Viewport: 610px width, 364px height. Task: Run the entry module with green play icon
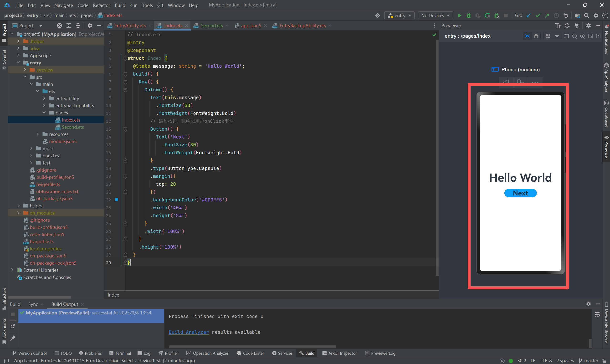coord(459,15)
